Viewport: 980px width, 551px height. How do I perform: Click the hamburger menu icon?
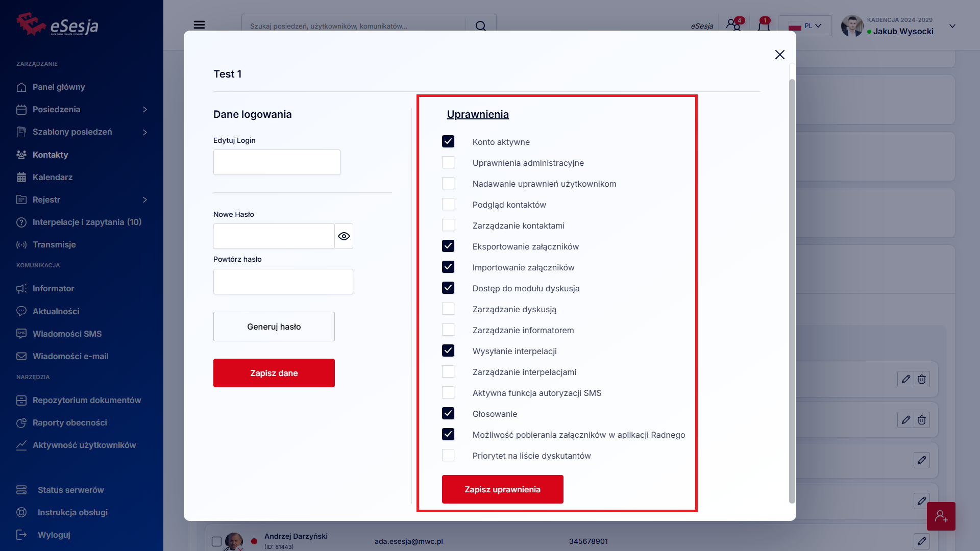tap(199, 25)
